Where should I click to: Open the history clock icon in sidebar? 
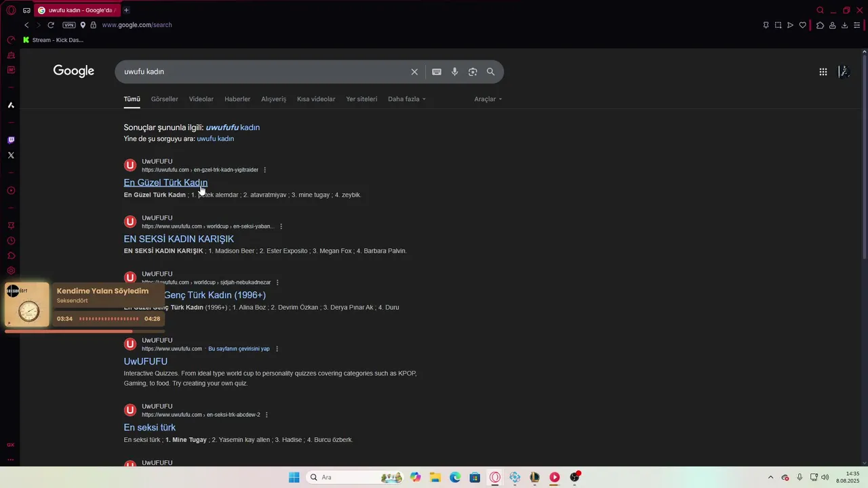(11, 241)
